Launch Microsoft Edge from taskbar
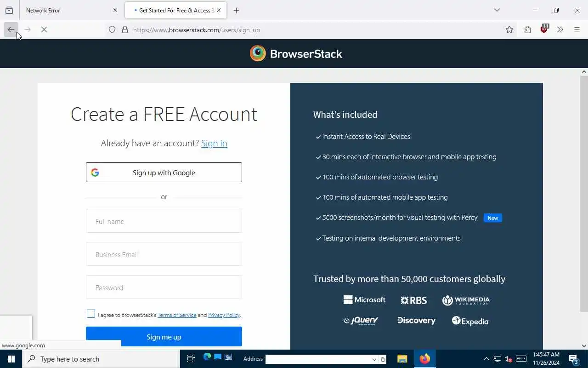Viewport: 588px width, 368px height. click(207, 357)
